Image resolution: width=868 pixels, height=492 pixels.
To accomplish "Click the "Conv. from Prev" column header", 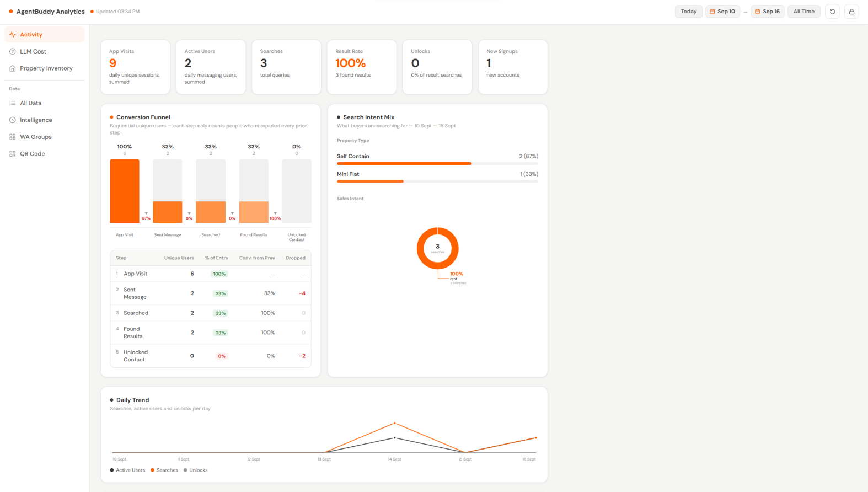I will 257,258.
